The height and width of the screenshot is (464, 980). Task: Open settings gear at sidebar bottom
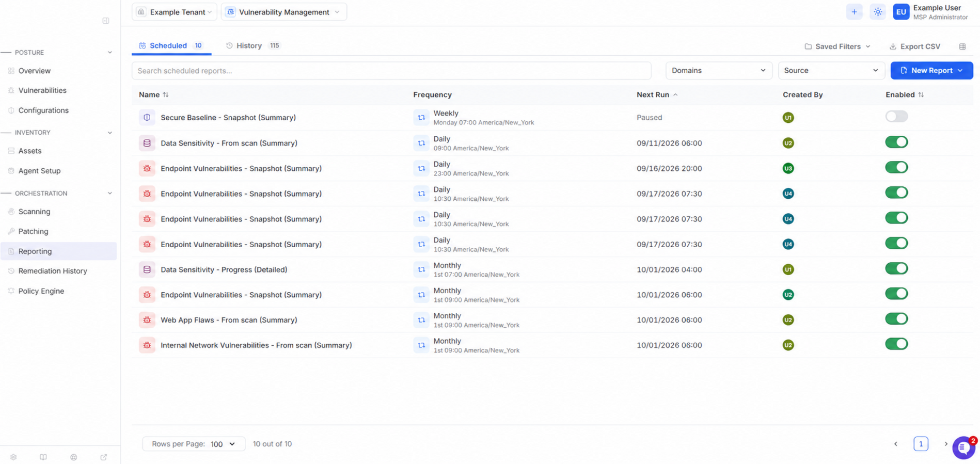point(13,457)
